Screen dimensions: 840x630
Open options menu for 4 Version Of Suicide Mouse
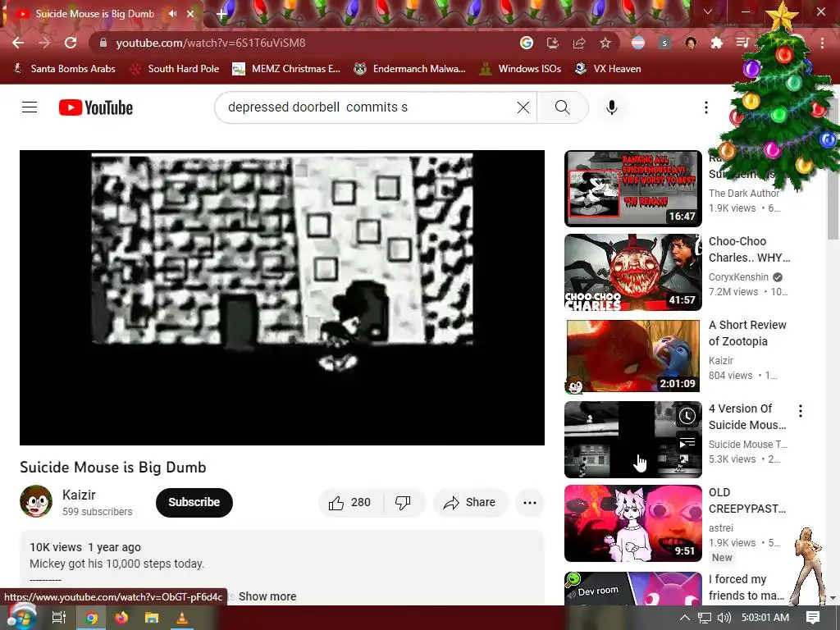pyautogui.click(x=801, y=411)
